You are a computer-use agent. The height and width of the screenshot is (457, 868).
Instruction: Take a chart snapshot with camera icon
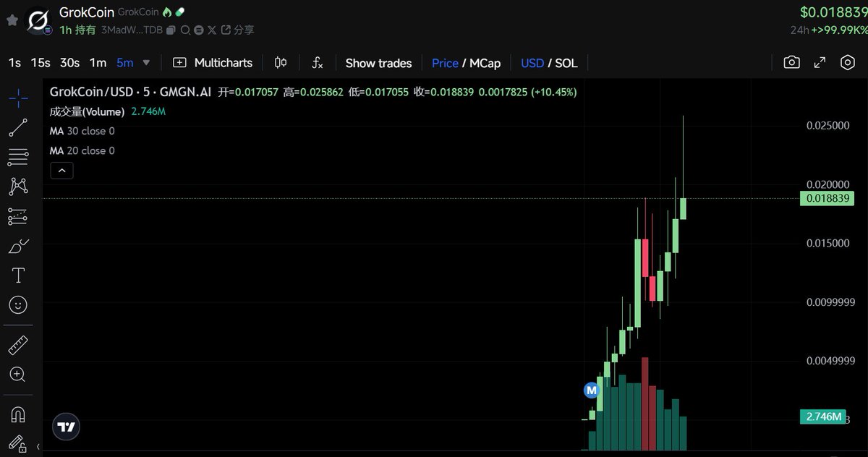point(792,63)
